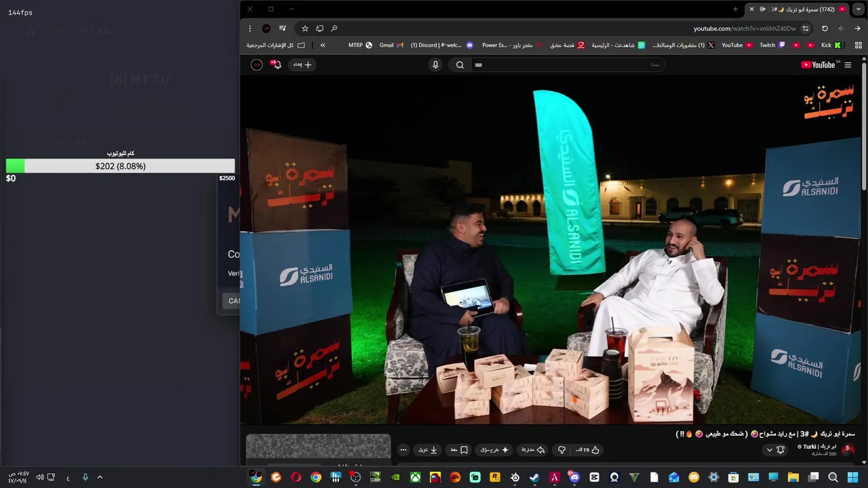Save the video (حفظ) to playlist
Image resolution: width=868 pixels, height=488 pixels.
tap(458, 450)
